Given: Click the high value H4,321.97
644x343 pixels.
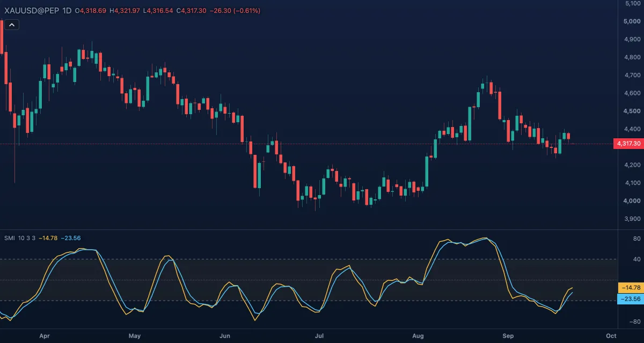Looking at the screenshot, I should pyautogui.click(x=125, y=11).
